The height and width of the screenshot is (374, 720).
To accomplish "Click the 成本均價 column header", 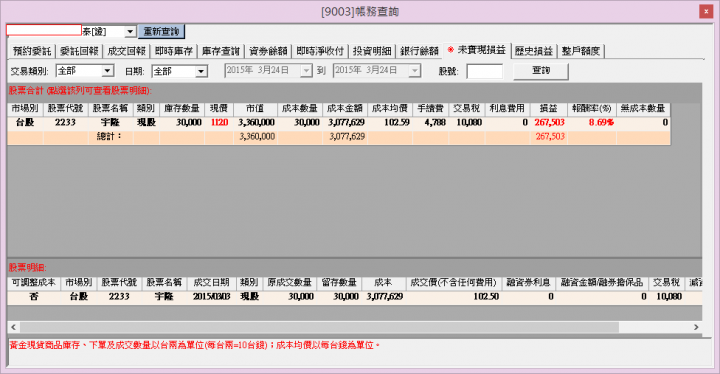I will (x=389, y=108).
